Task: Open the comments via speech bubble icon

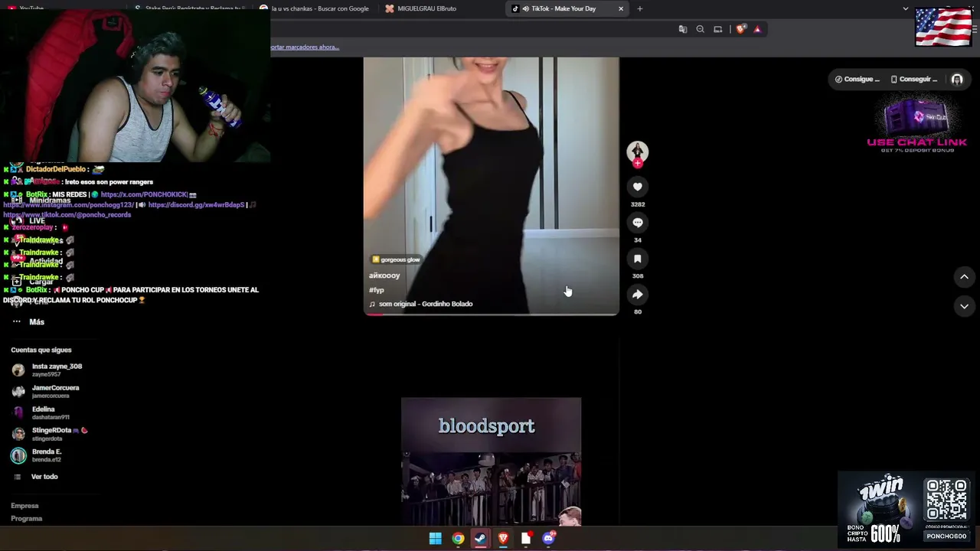Action: [x=637, y=223]
